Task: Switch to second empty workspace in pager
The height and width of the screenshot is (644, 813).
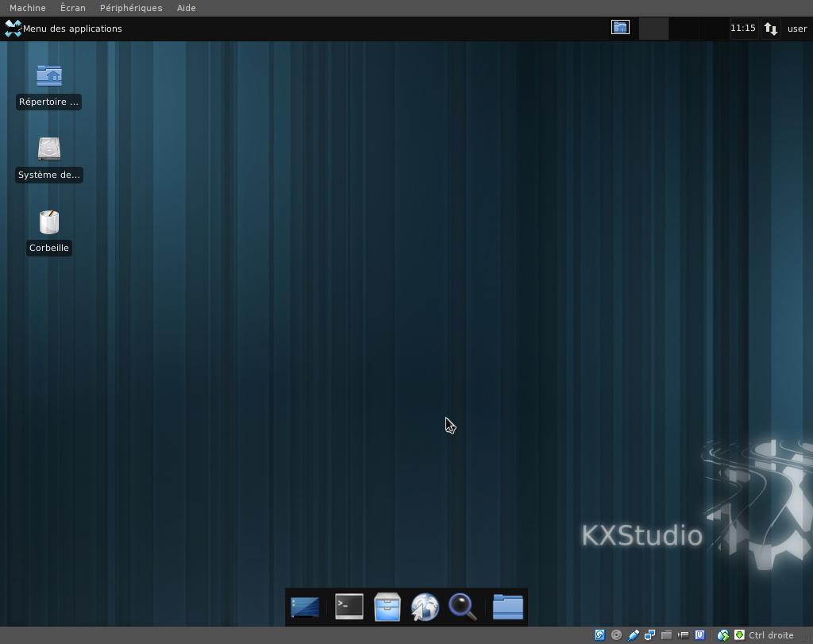Action: point(653,28)
